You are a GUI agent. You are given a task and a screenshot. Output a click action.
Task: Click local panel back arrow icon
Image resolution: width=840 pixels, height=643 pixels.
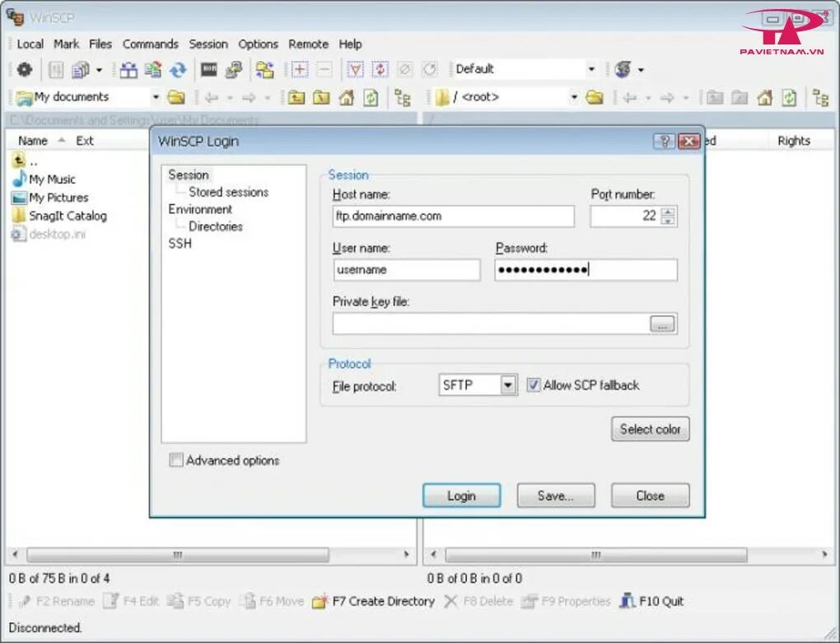[212, 97]
